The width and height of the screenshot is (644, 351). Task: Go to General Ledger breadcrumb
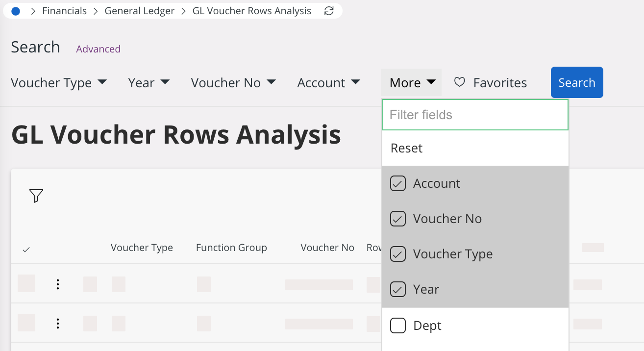[x=139, y=11]
